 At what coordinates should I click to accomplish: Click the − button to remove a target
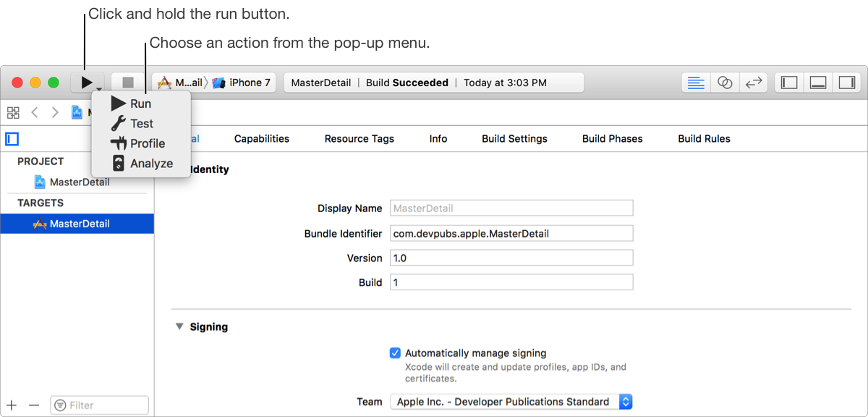click(33, 405)
